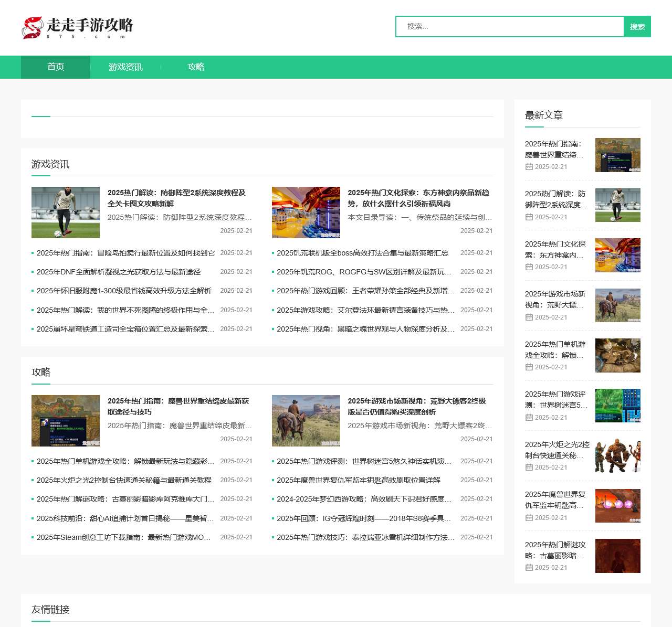Image resolution: width=672 pixels, height=627 pixels.
Task: Open 2025年DNF全面解析凝视之光 link
Action: pos(119,272)
